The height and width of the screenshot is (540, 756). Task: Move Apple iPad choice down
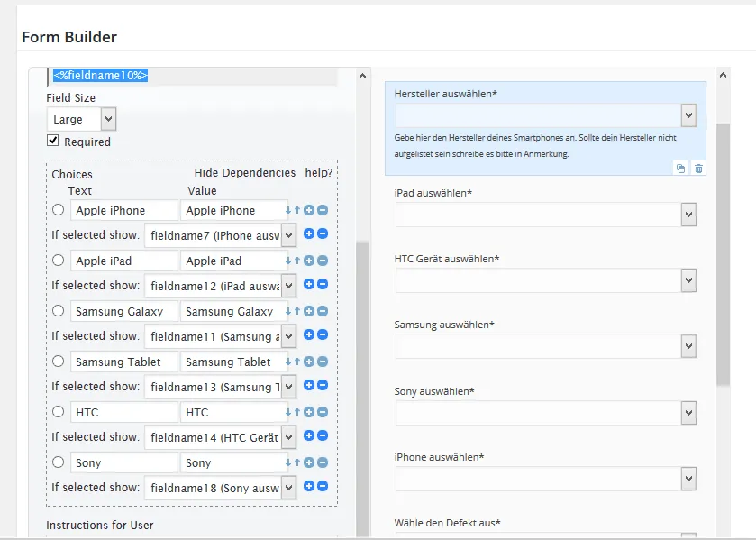point(288,261)
